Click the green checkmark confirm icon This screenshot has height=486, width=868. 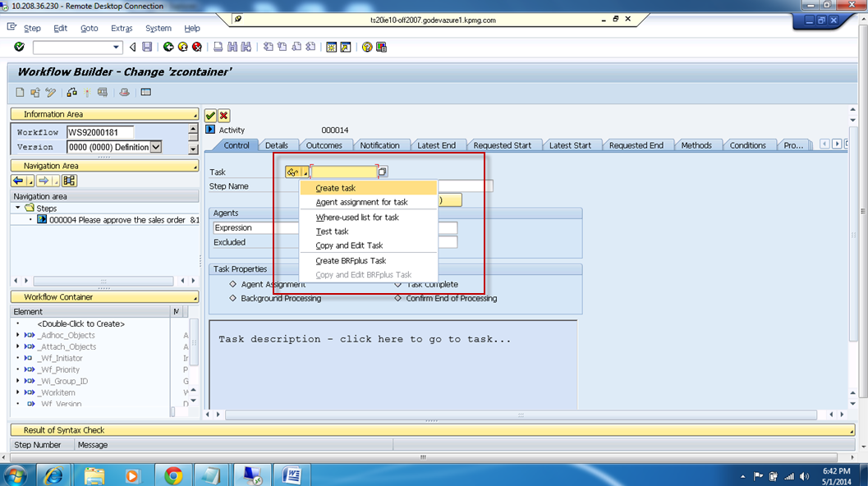click(211, 115)
